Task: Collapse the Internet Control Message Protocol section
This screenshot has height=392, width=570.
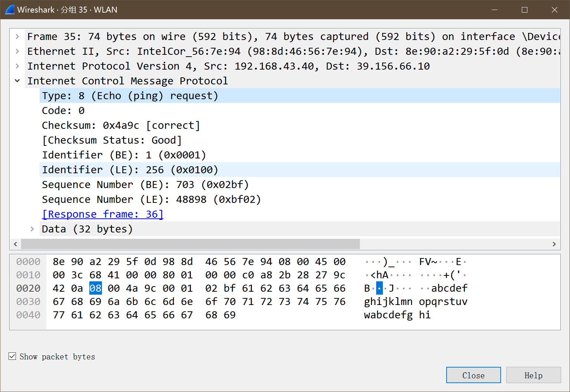Action: point(17,81)
